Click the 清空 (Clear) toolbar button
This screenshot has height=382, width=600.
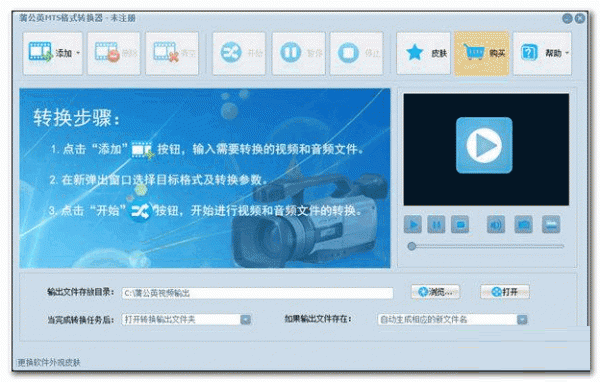(172, 53)
